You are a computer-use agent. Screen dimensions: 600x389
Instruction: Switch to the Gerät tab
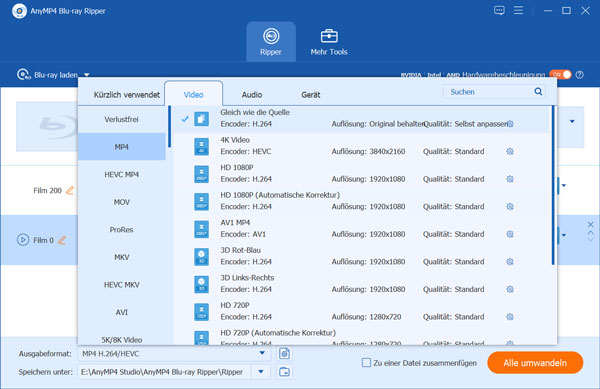click(310, 94)
